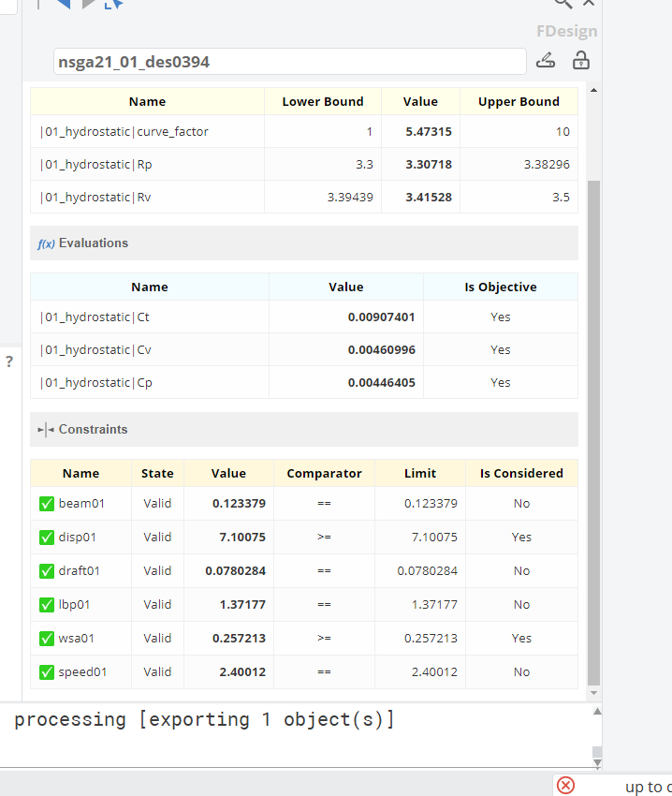
Task: Click the red error icon in status bar
Action: click(565, 786)
